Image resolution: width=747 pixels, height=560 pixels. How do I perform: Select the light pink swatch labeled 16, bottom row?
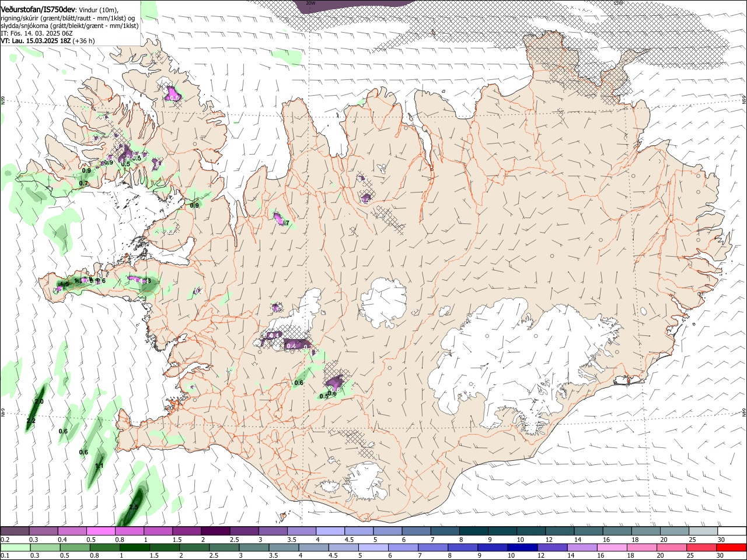[x=613, y=548]
